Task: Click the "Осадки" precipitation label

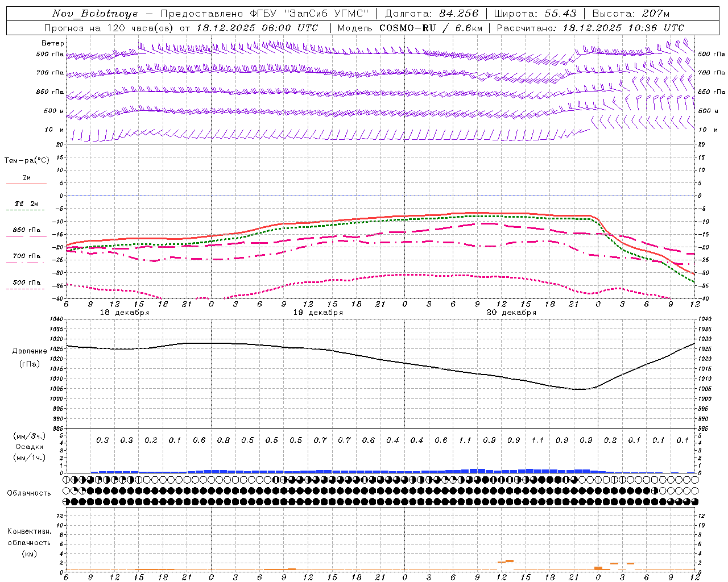Action: pyautogui.click(x=29, y=447)
